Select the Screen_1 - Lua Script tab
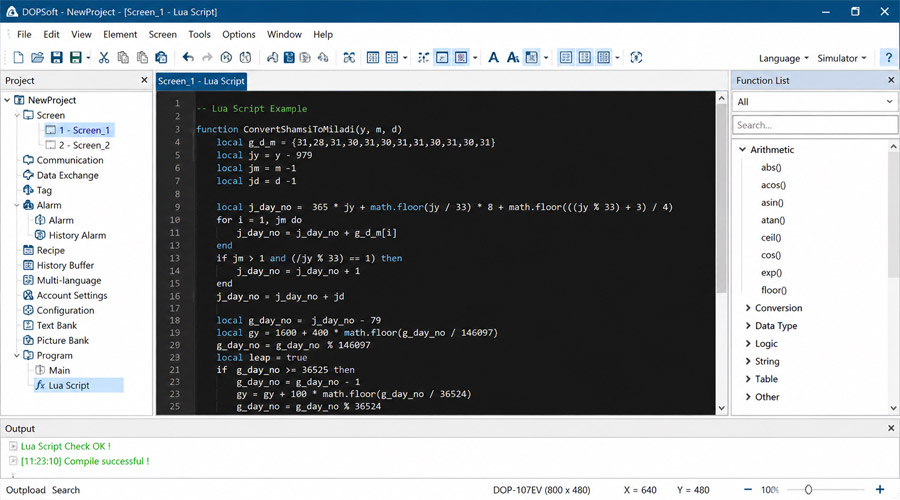 coord(201,81)
